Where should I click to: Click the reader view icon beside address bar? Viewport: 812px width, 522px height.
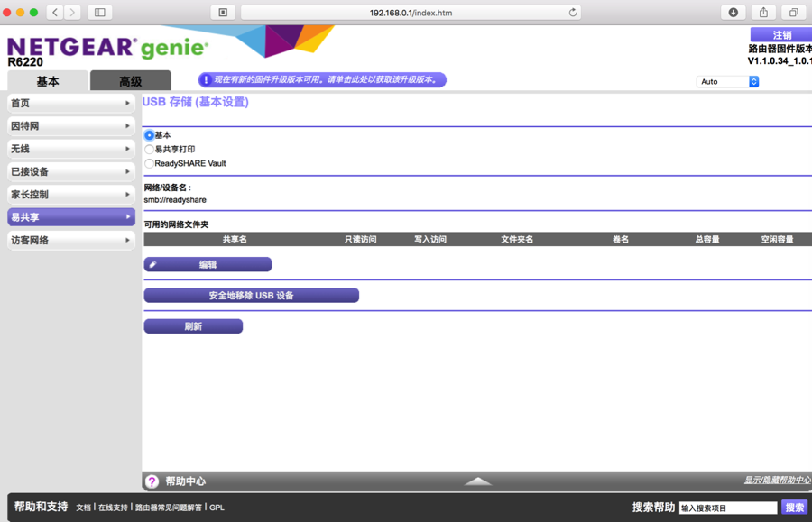point(223,13)
